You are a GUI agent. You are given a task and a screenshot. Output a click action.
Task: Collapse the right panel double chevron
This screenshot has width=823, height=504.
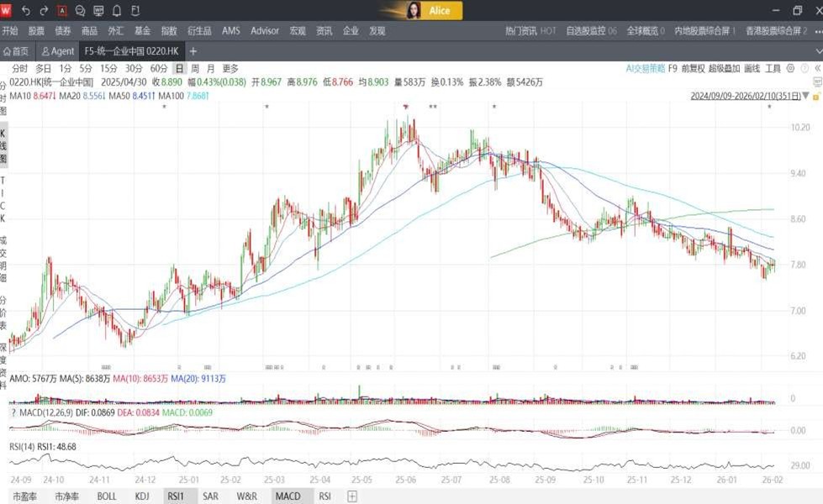point(819,68)
